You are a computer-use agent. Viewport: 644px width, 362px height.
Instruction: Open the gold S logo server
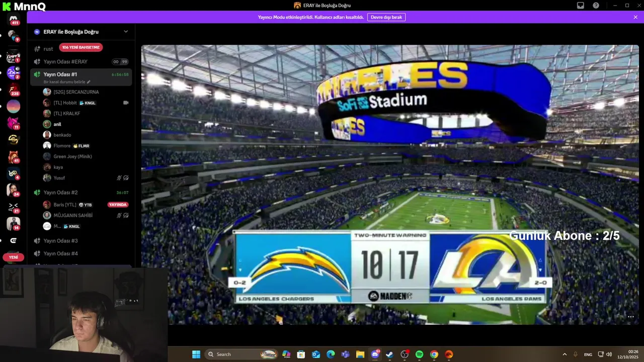(13, 140)
